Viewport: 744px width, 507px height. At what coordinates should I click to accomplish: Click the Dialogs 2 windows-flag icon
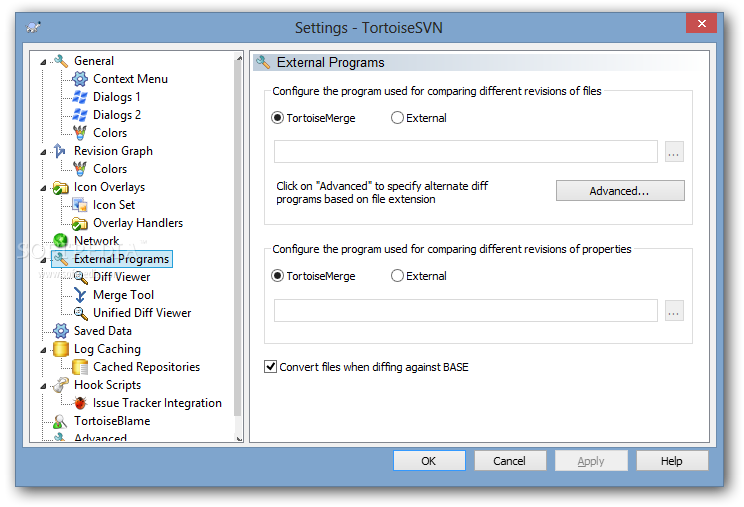tap(80, 115)
